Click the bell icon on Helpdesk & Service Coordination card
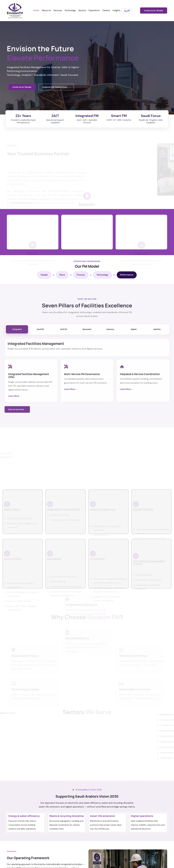Image resolution: width=174 pixels, height=868 pixels. point(122,367)
